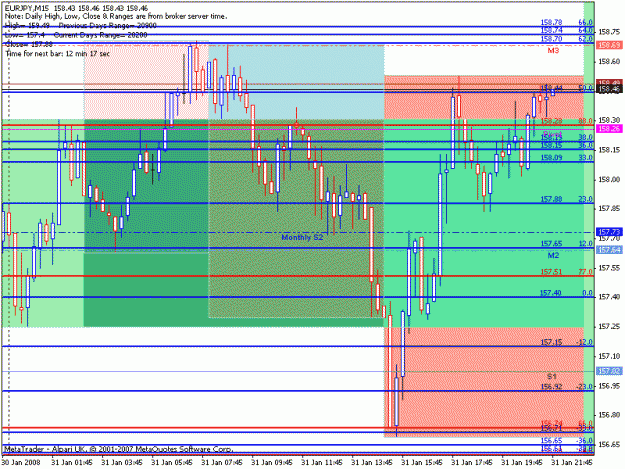
Task: Click the '31 Jan 07:45' time axis label
Action: pyautogui.click(x=222, y=462)
